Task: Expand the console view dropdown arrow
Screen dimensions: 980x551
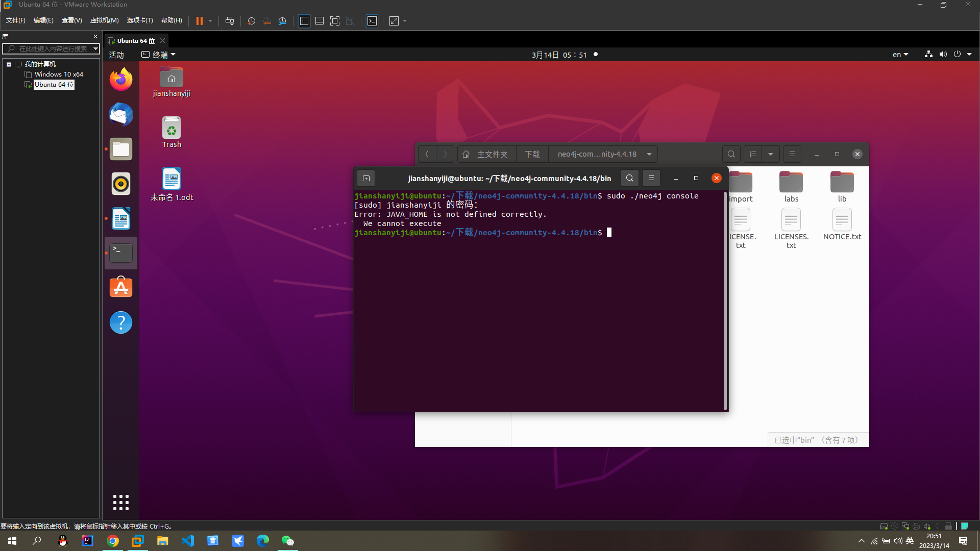Action: 404,21
